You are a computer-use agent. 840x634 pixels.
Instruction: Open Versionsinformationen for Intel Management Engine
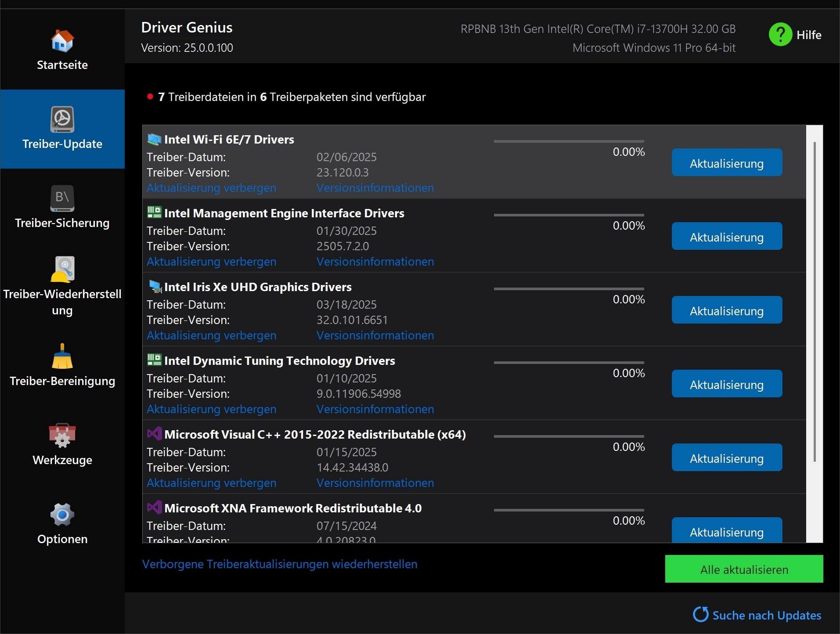pyautogui.click(x=375, y=262)
